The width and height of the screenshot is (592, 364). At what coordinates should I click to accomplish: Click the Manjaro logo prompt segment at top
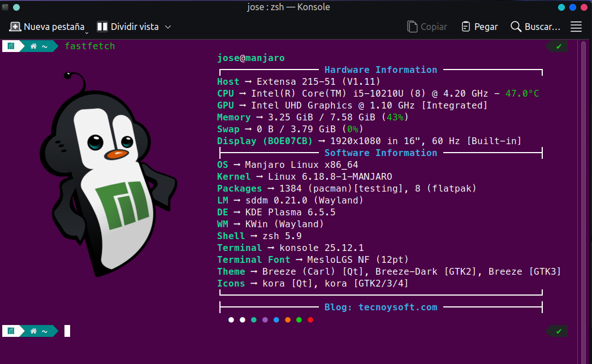click(x=10, y=46)
